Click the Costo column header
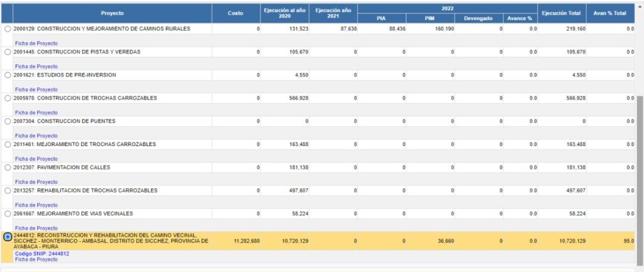 [x=235, y=13]
